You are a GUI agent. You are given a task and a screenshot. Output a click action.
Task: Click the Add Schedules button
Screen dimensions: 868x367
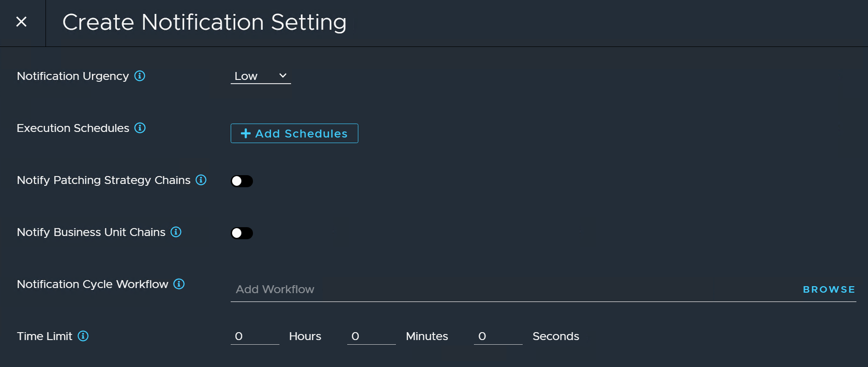pos(294,133)
